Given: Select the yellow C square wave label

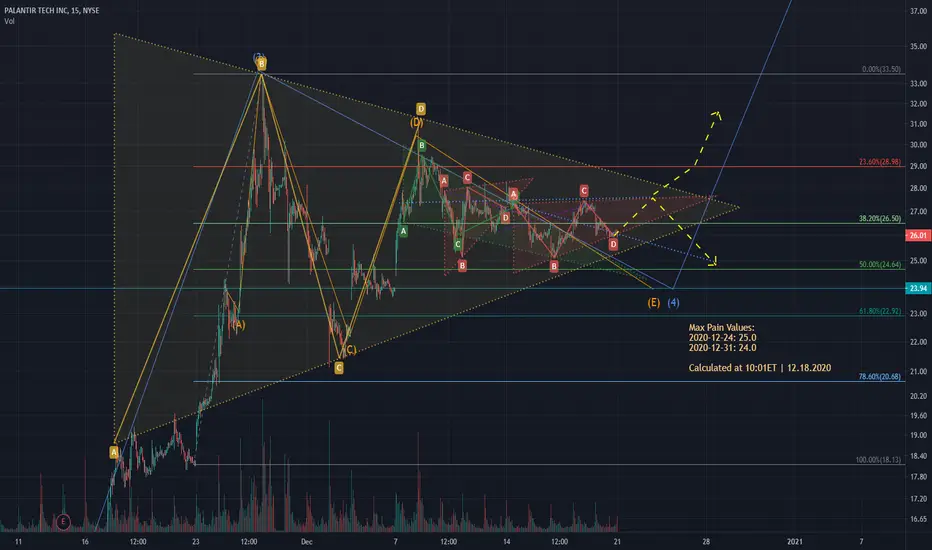Looking at the screenshot, I should (339, 368).
